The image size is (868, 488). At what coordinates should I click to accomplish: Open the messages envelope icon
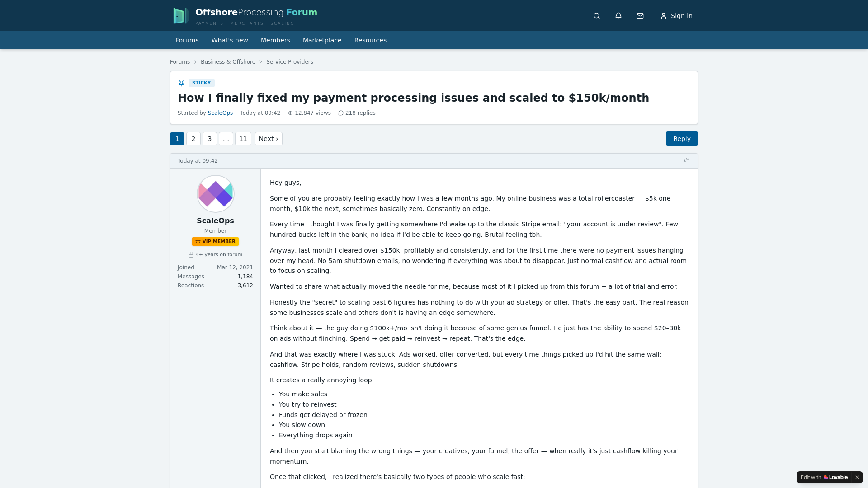[x=640, y=16]
